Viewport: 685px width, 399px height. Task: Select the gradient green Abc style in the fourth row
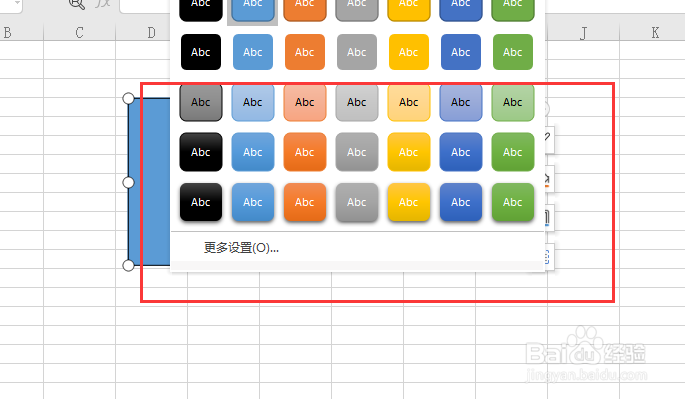click(512, 152)
